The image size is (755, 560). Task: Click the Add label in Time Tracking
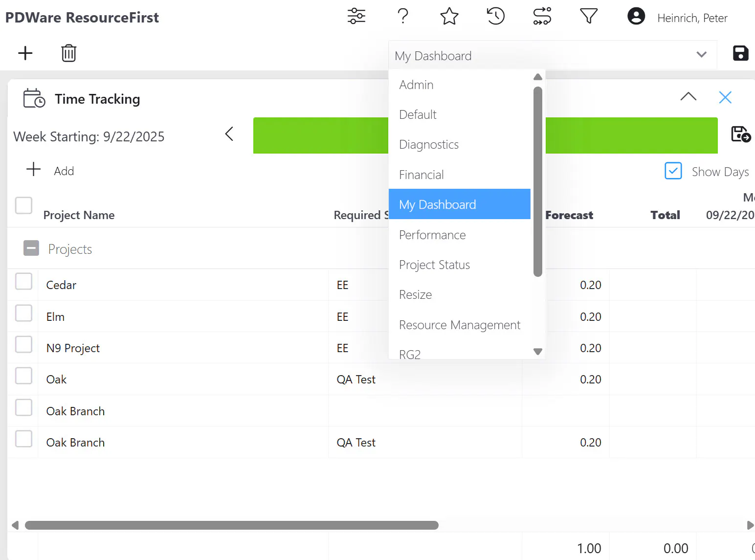pos(64,171)
